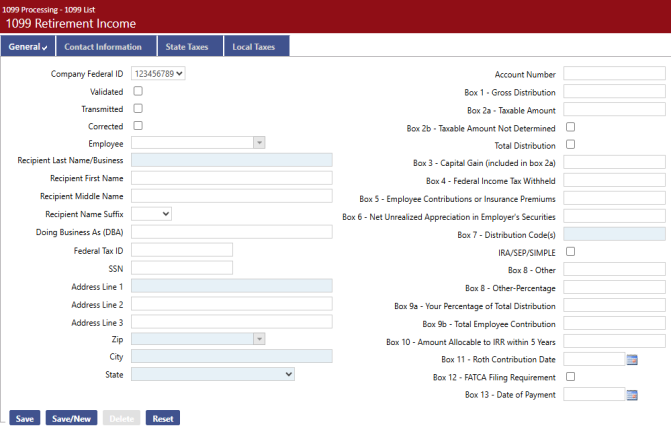Screen dimensions: 671x428
Task: Expand the Employee dropdown list
Action: [259, 143]
